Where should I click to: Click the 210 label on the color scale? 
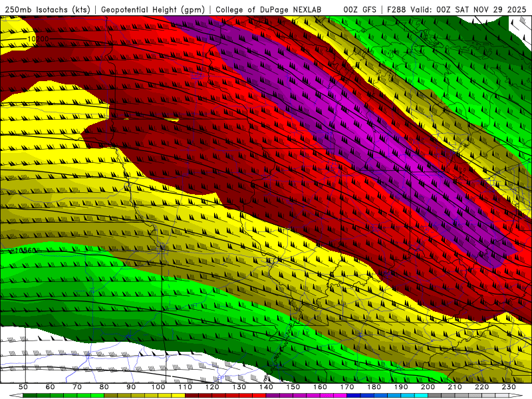click(x=455, y=387)
